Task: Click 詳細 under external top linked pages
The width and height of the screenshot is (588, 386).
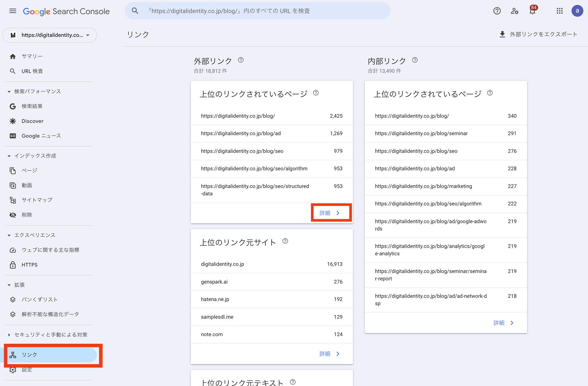Action: tap(330, 213)
